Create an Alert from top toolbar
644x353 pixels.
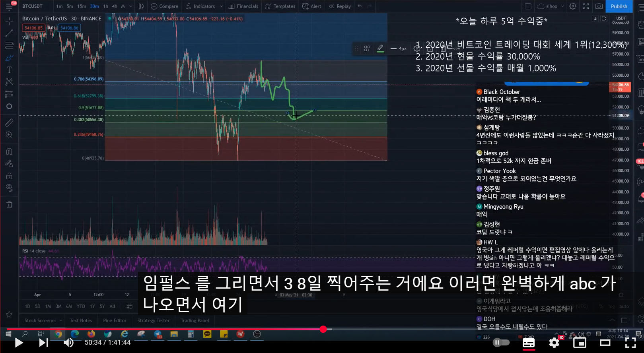312,6
